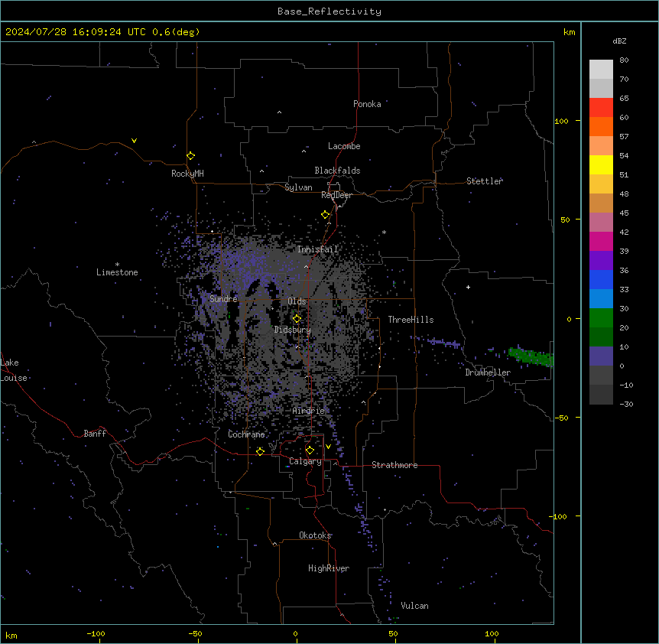Pick the blue 33–36 dBZ legend swatch
Image resolution: width=659 pixels, height=644 pixels.
coord(601,279)
